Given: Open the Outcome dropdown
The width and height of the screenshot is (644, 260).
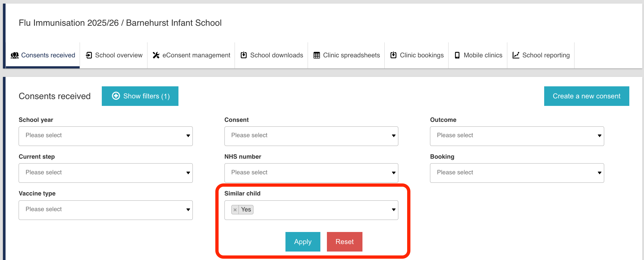Looking at the screenshot, I should click(517, 136).
